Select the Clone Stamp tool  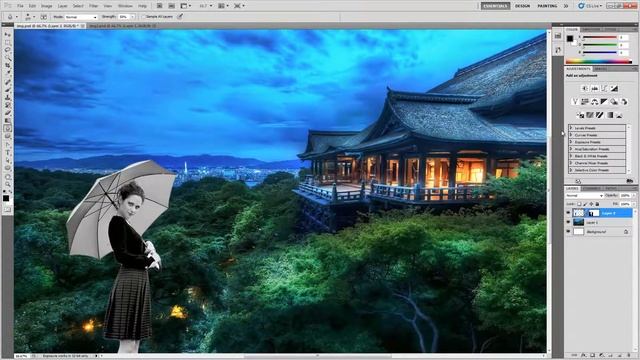coord(7,98)
